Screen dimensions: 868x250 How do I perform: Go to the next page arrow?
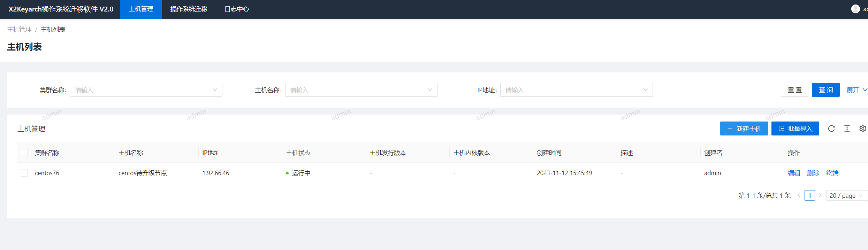tap(820, 195)
